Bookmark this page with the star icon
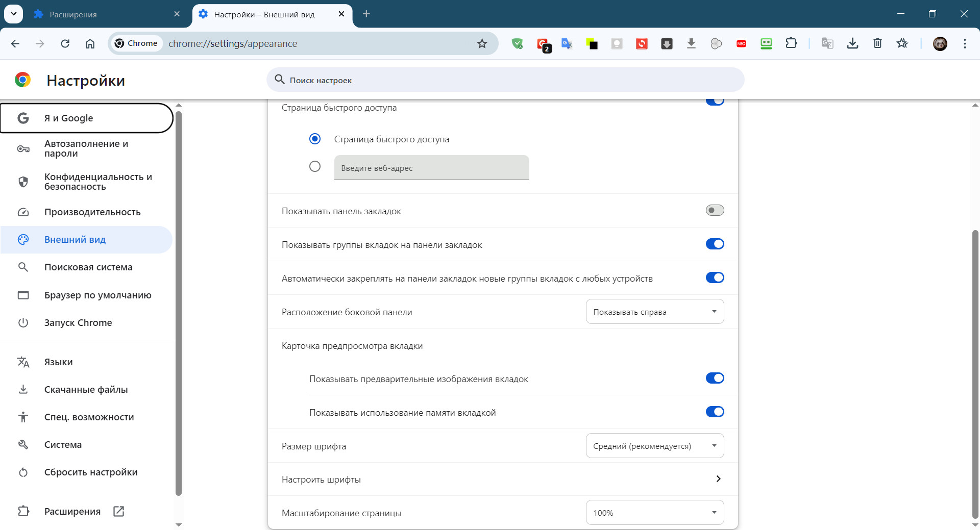980x530 pixels. (x=482, y=43)
